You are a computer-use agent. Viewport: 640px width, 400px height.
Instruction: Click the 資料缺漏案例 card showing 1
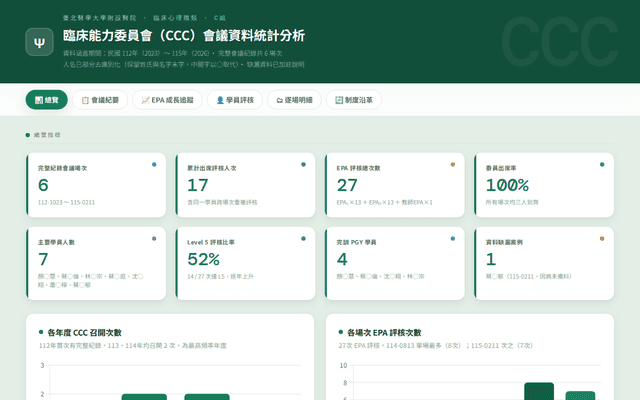[544, 264]
